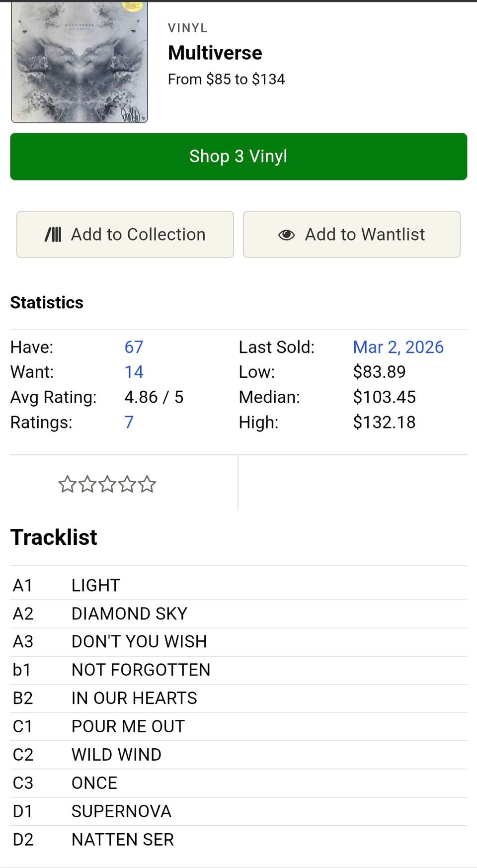The width and height of the screenshot is (477, 868).
Task: Open the Last Sold date Mar 2, 2026
Action: pos(398,347)
